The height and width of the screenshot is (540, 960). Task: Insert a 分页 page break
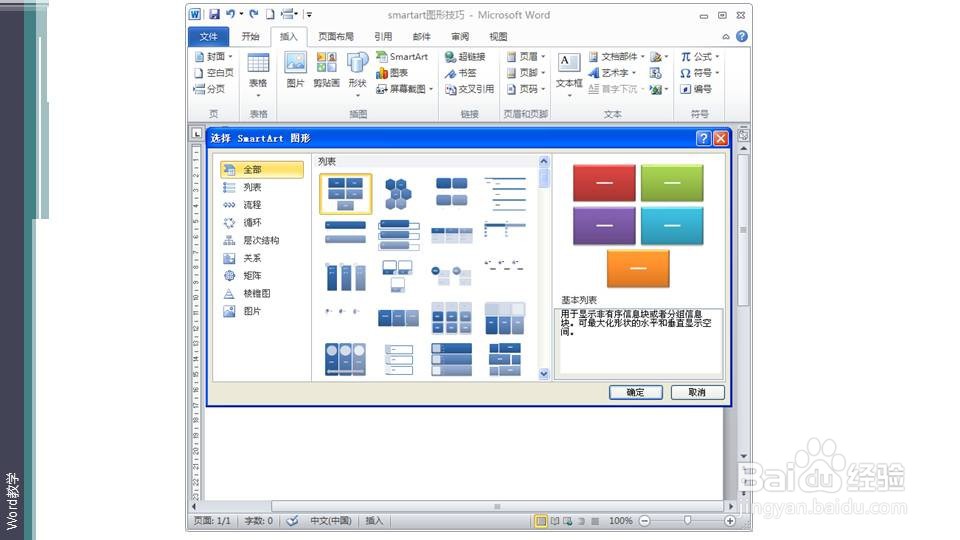point(209,89)
